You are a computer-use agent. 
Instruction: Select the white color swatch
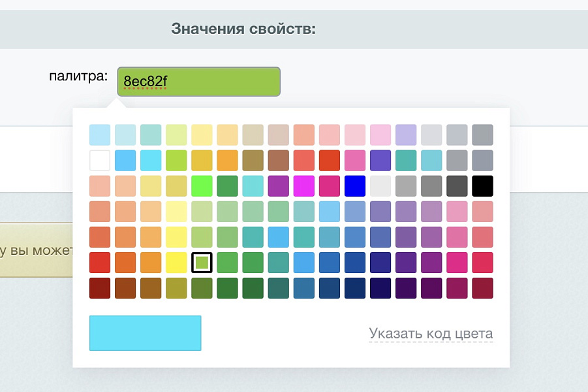99,160
